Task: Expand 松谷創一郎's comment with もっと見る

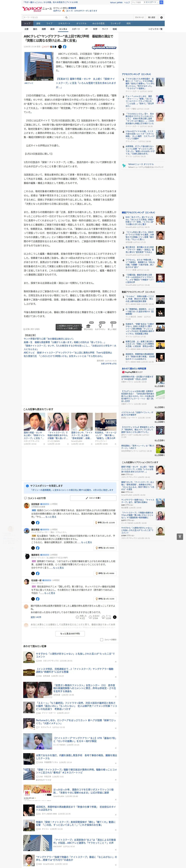Action: tap(50, 593)
